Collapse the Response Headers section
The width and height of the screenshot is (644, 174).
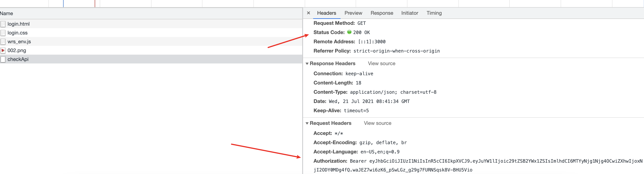coord(307,64)
